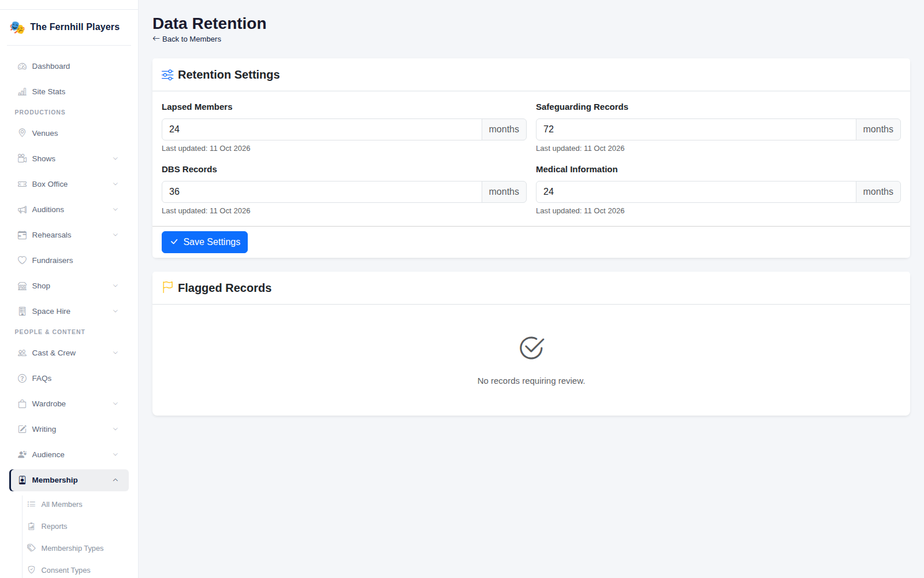
Task: Focus the Medical Information months field
Action: point(696,192)
